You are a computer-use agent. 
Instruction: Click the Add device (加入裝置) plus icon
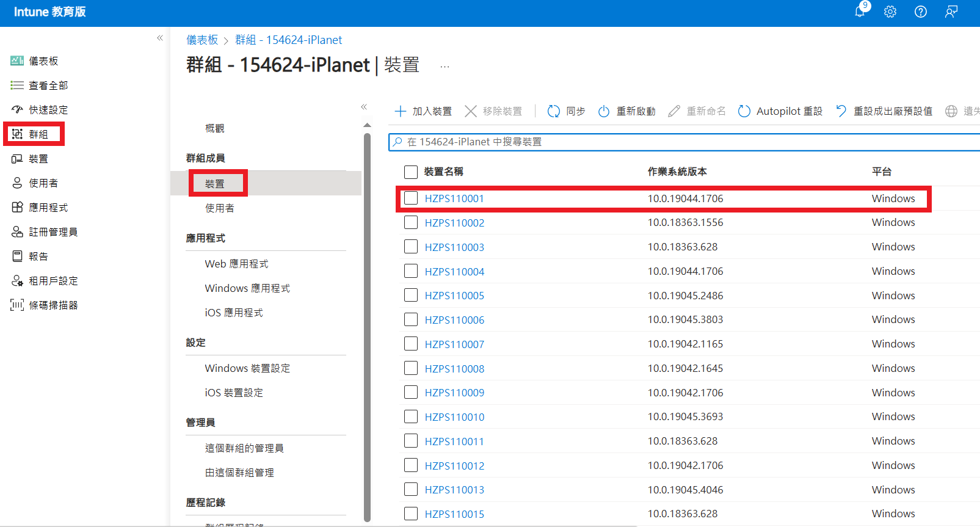pyautogui.click(x=401, y=111)
